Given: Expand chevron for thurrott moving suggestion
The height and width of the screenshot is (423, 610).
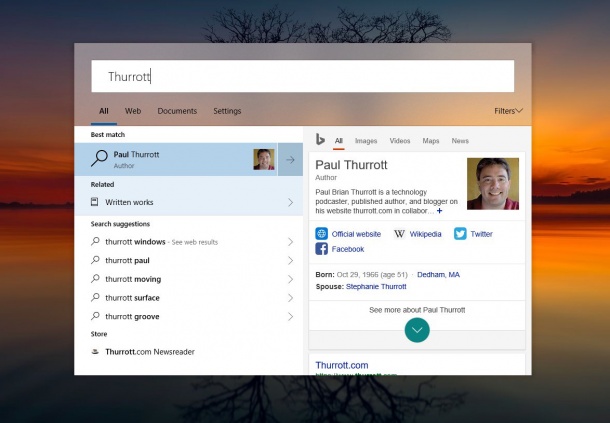Looking at the screenshot, I should (x=290, y=279).
